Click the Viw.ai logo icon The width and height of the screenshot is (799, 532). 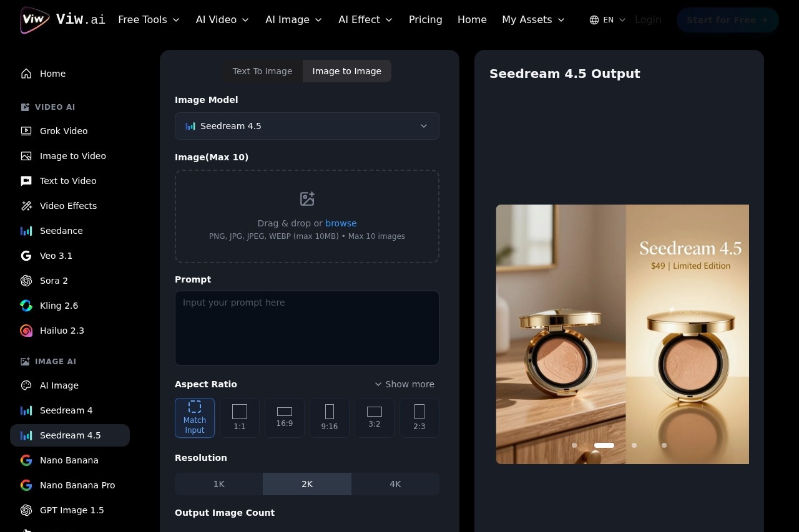pyautogui.click(x=34, y=20)
